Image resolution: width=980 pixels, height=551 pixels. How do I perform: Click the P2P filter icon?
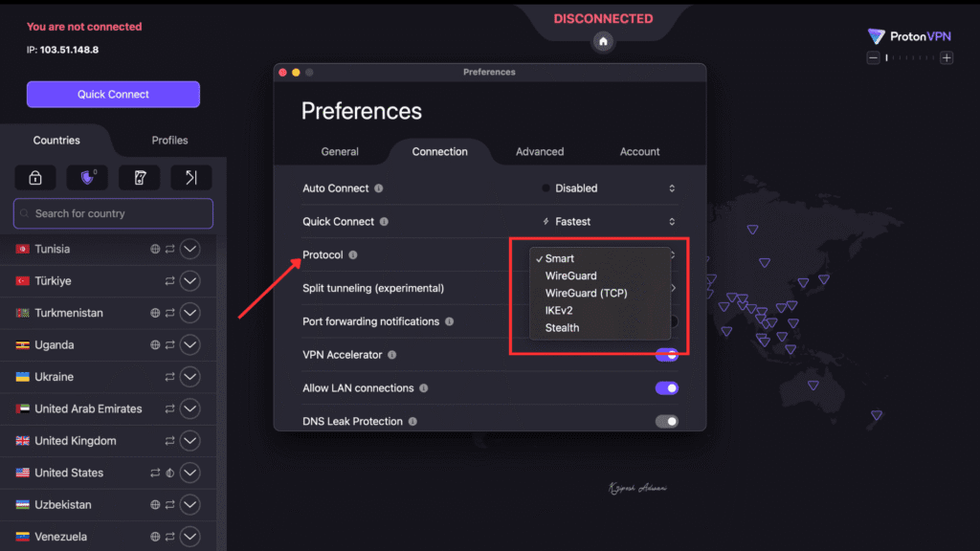tap(139, 177)
